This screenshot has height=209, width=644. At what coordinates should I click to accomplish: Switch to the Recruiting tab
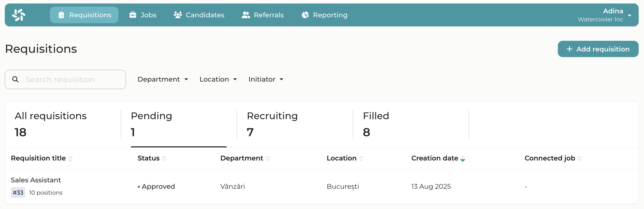pyautogui.click(x=272, y=124)
